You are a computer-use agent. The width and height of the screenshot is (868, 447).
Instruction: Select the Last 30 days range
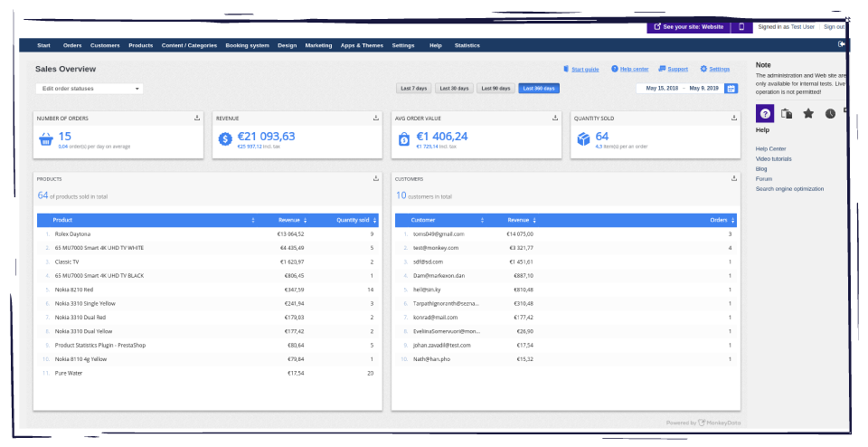click(454, 89)
